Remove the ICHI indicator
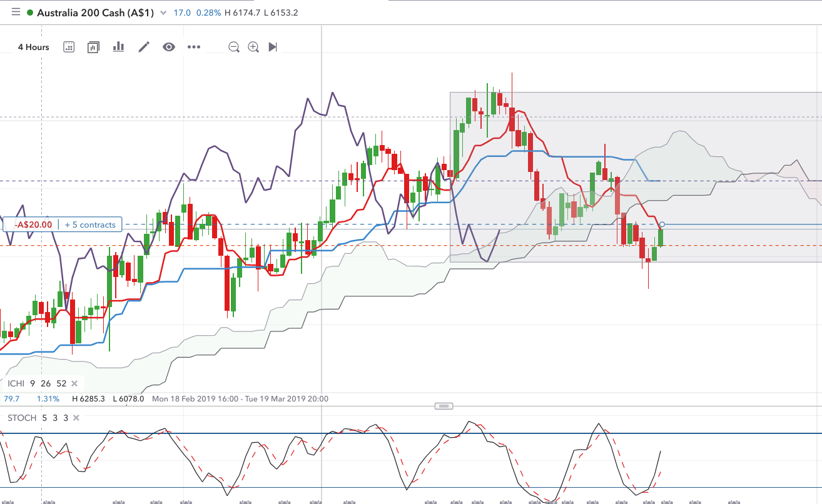 tap(74, 383)
